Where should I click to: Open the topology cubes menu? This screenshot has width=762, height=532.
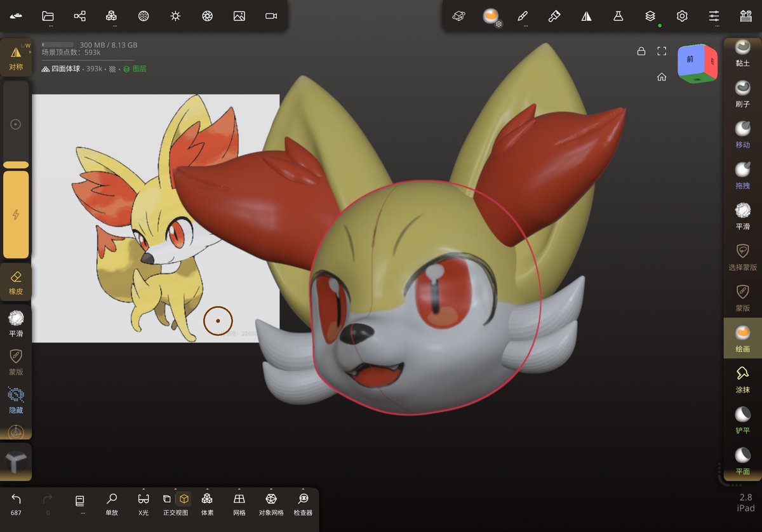click(111, 16)
